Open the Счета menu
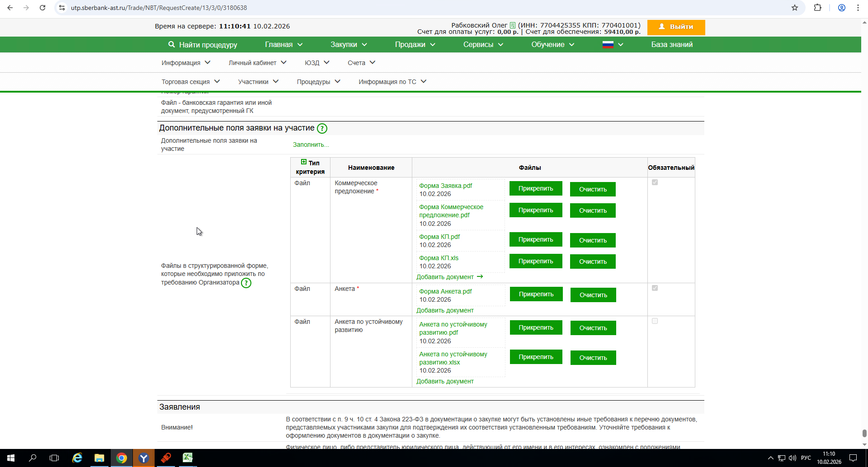868x467 pixels. tap(361, 63)
